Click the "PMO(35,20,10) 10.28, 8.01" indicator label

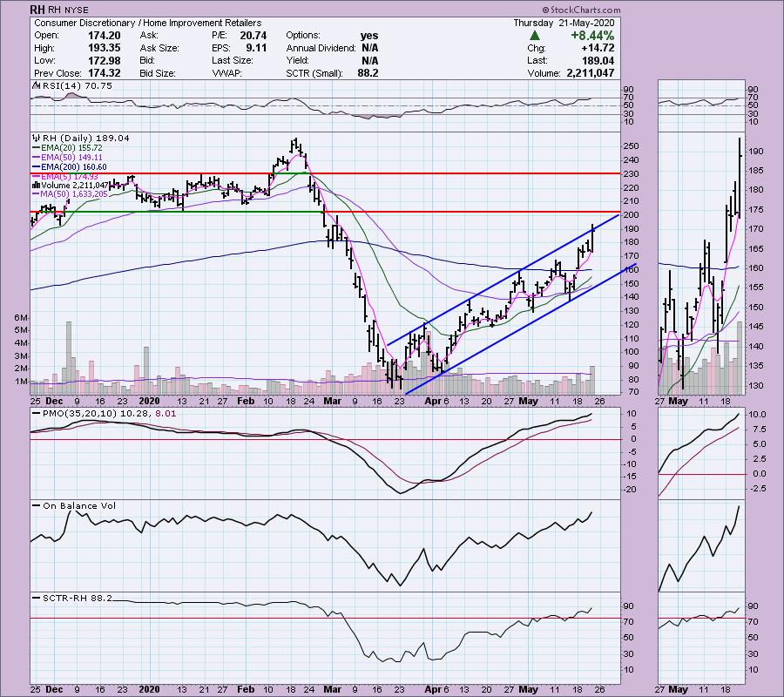pyautogui.click(x=110, y=414)
